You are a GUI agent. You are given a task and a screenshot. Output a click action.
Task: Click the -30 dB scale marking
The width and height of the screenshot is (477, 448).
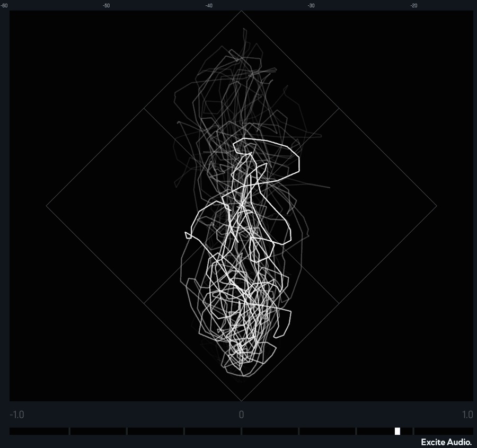(x=311, y=6)
